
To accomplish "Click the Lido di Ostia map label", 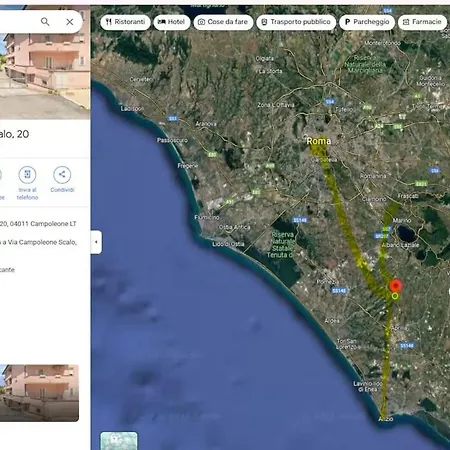I will (228, 244).
